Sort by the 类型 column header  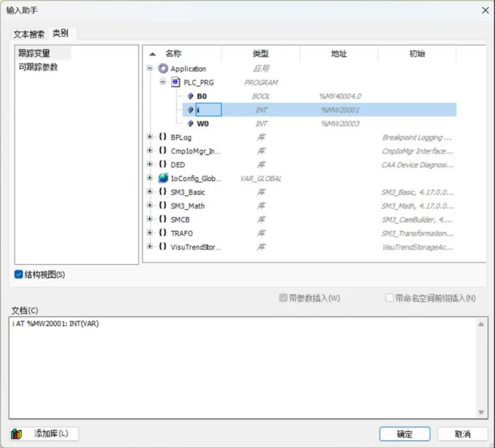point(261,54)
